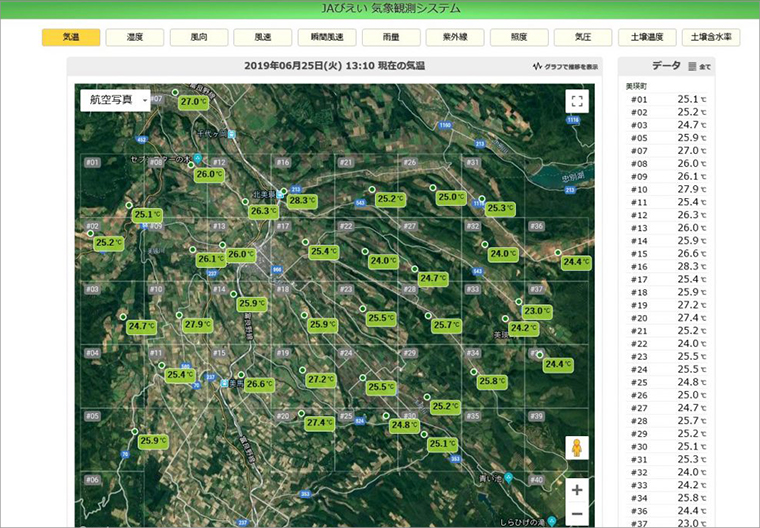The height and width of the screenshot is (528, 760).
Task: Switch to the 紫外線 tab
Action: point(455,37)
